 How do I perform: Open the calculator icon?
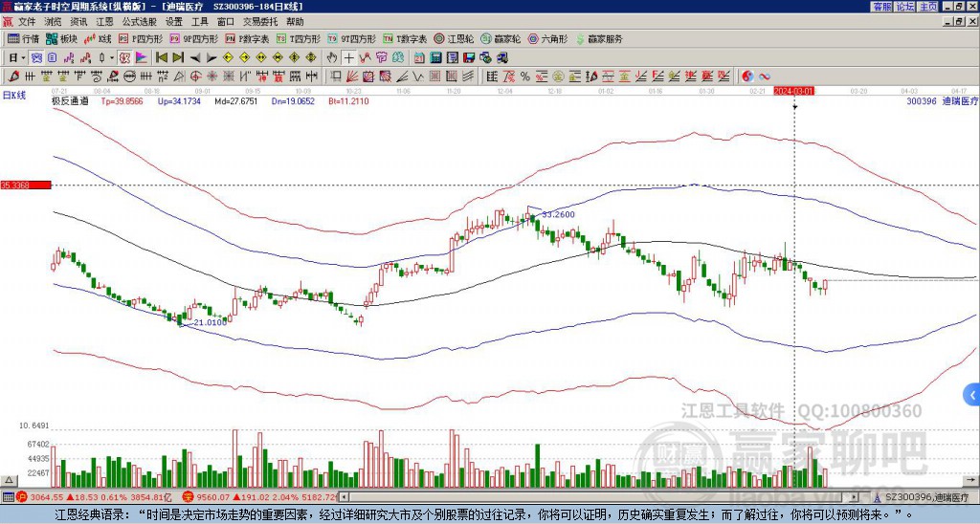435,58
